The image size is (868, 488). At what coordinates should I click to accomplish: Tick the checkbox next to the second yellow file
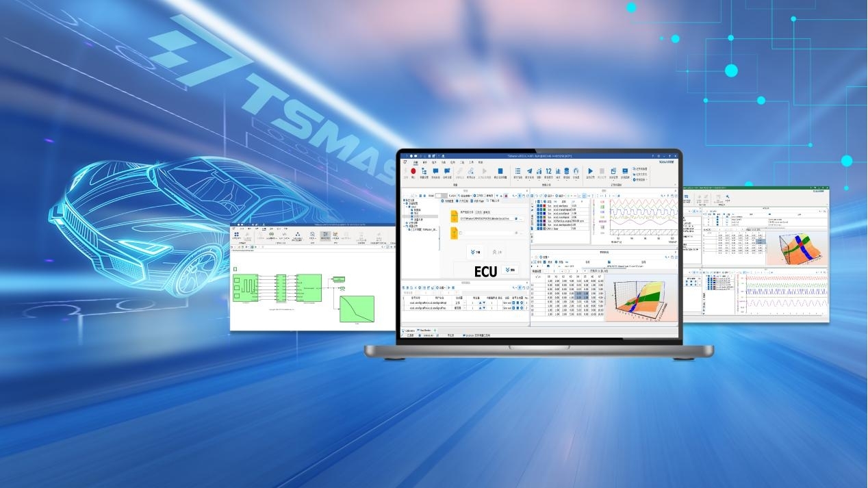click(x=462, y=233)
